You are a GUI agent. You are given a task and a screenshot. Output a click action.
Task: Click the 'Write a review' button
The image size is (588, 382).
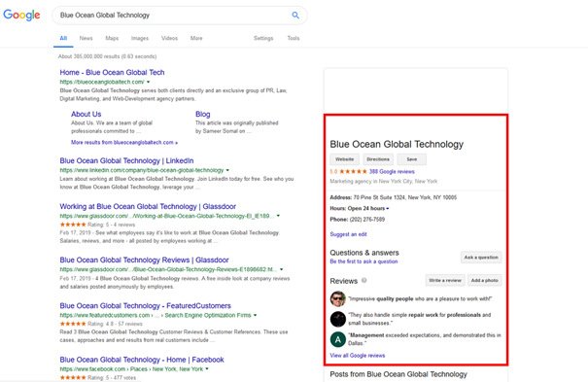445,280
